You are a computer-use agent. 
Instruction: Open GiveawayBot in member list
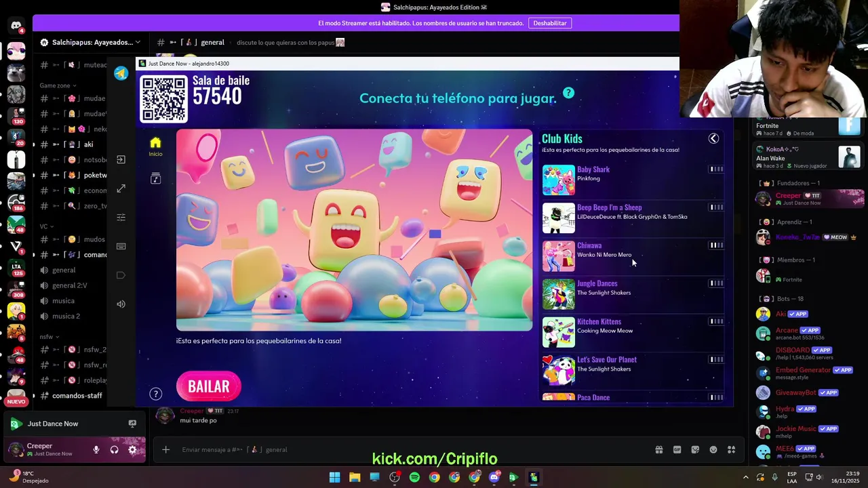[810, 392]
